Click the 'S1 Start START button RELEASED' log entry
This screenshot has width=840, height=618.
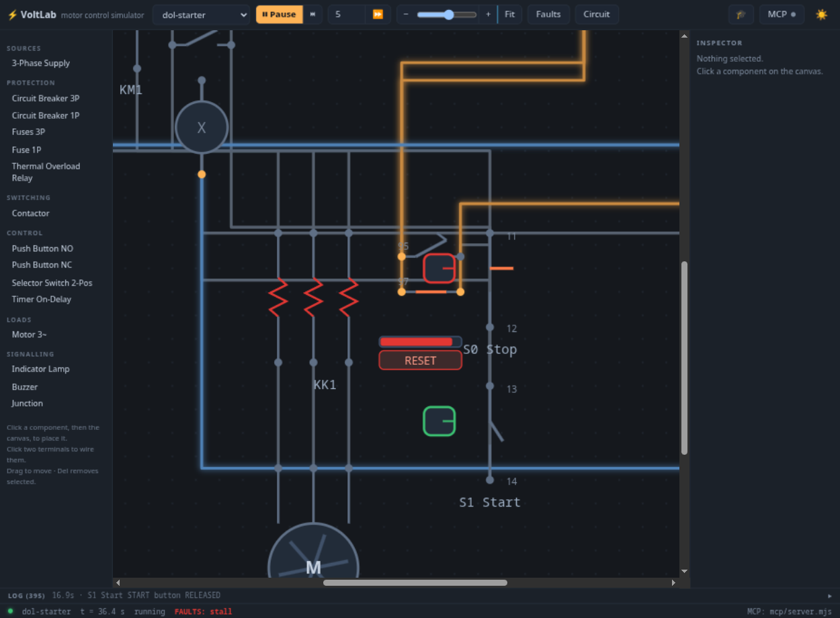point(154,595)
